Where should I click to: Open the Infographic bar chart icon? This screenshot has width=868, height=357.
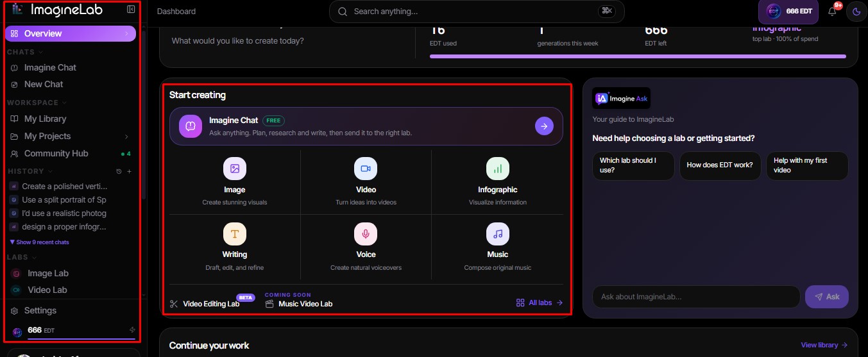(x=498, y=169)
